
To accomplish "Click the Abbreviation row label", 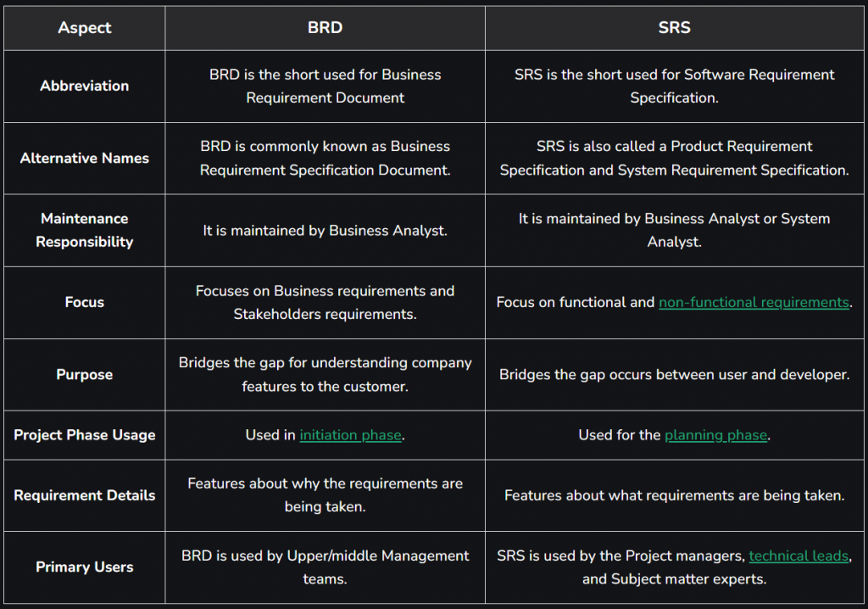I will pyautogui.click(x=85, y=86).
